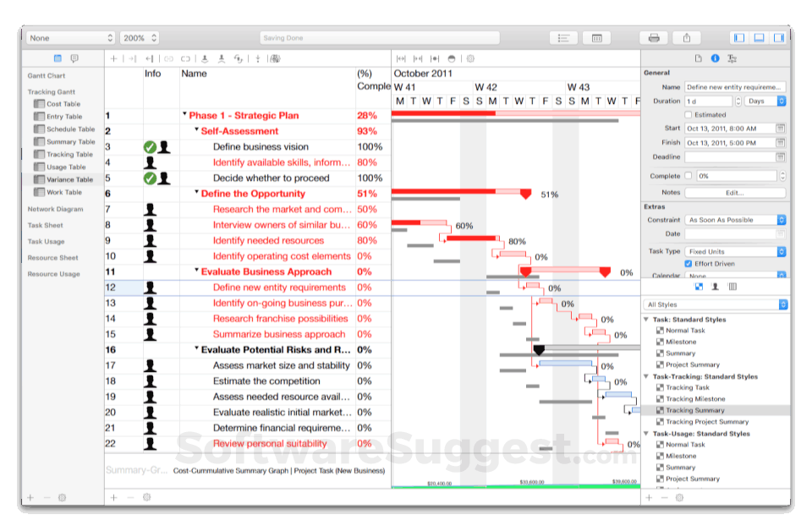This screenshot has height=531, width=812.
Task: Select Network Diagram view in sidebar
Action: (56, 209)
